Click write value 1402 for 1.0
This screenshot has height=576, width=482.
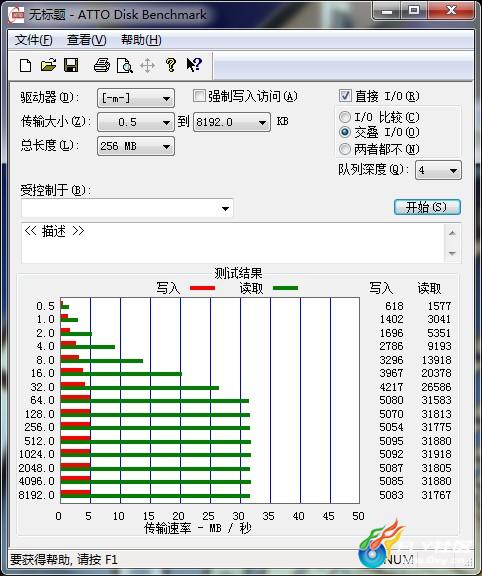point(391,319)
